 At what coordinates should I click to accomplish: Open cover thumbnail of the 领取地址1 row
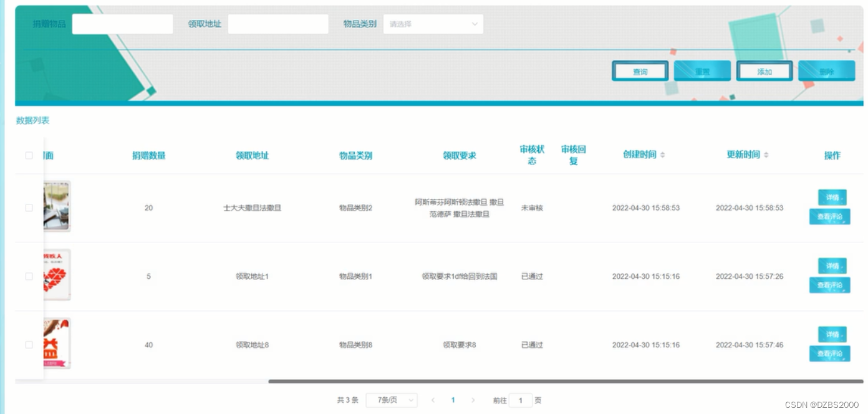(x=57, y=275)
